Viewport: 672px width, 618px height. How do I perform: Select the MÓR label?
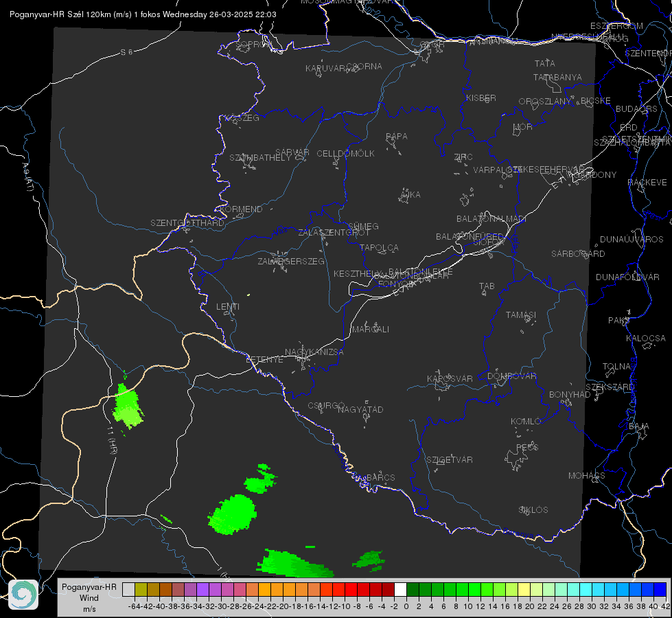coord(522,126)
